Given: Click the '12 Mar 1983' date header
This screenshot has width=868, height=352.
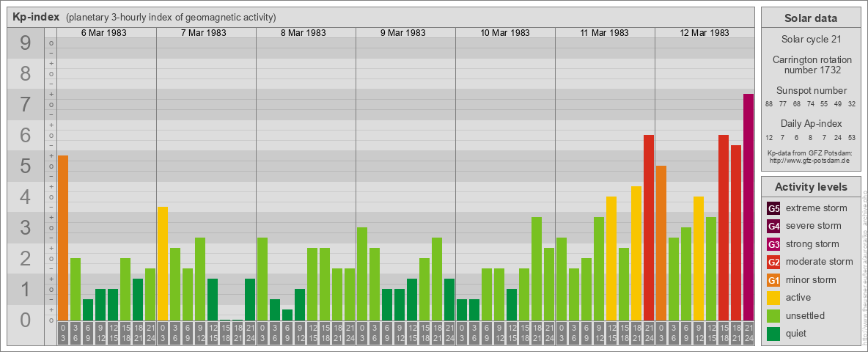Looking at the screenshot, I should click(704, 33).
